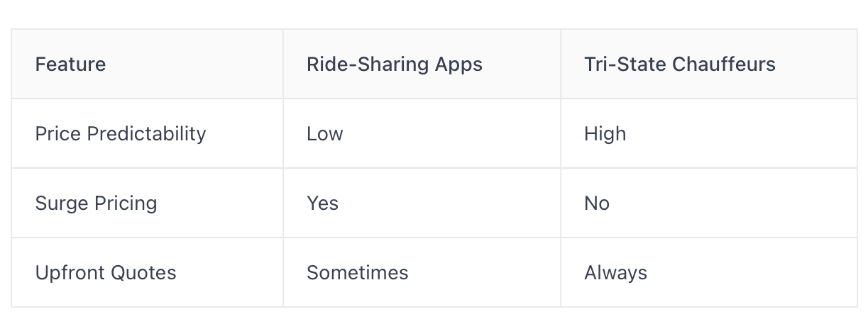Click the word Quotes

pos(147,273)
